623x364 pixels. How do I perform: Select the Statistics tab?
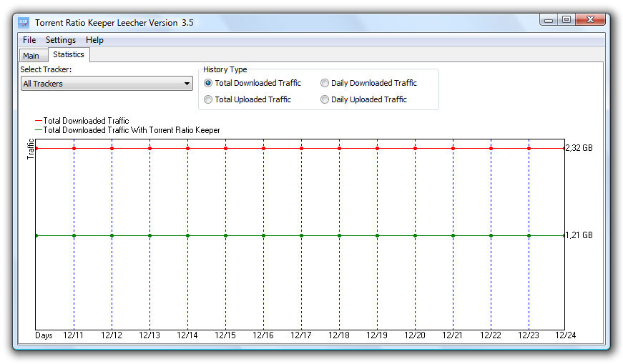coord(69,54)
